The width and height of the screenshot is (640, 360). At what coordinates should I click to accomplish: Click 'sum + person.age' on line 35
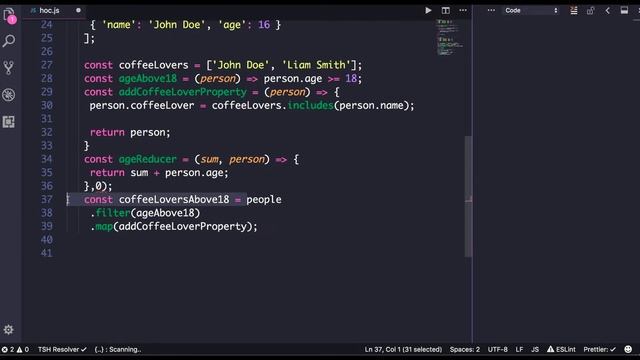177,173
